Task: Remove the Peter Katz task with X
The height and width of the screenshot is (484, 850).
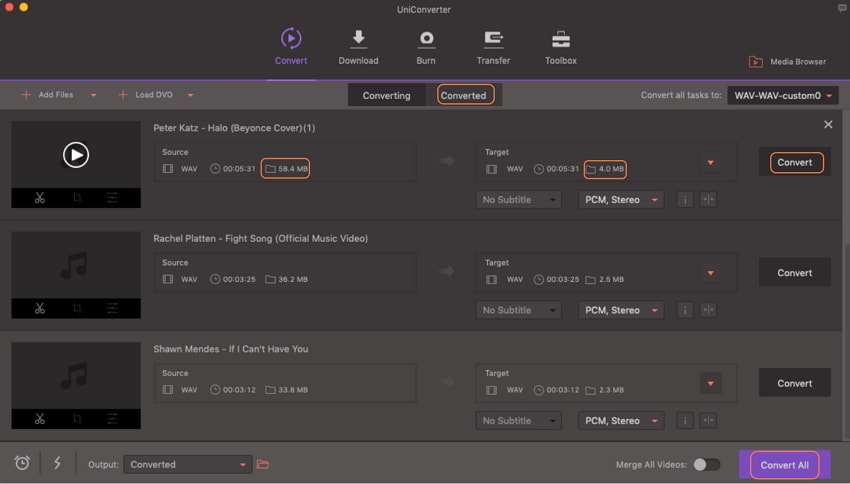Action: 828,125
